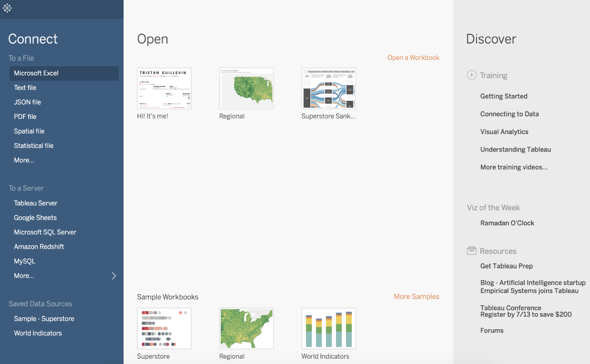Open the Forums link

[492, 331]
